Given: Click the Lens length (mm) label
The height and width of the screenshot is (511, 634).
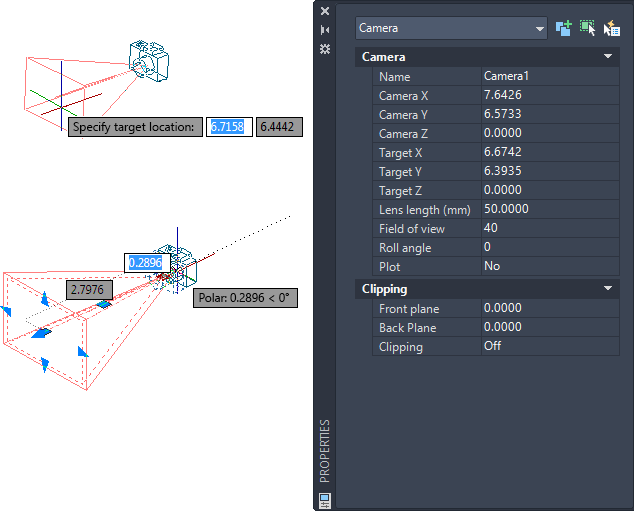Looking at the screenshot, I should click(425, 210).
